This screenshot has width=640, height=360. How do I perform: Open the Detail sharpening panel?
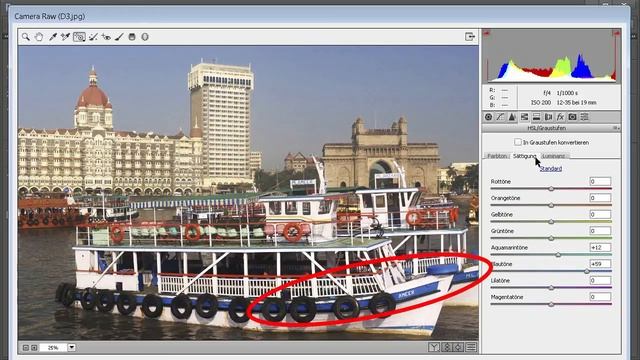[512, 117]
